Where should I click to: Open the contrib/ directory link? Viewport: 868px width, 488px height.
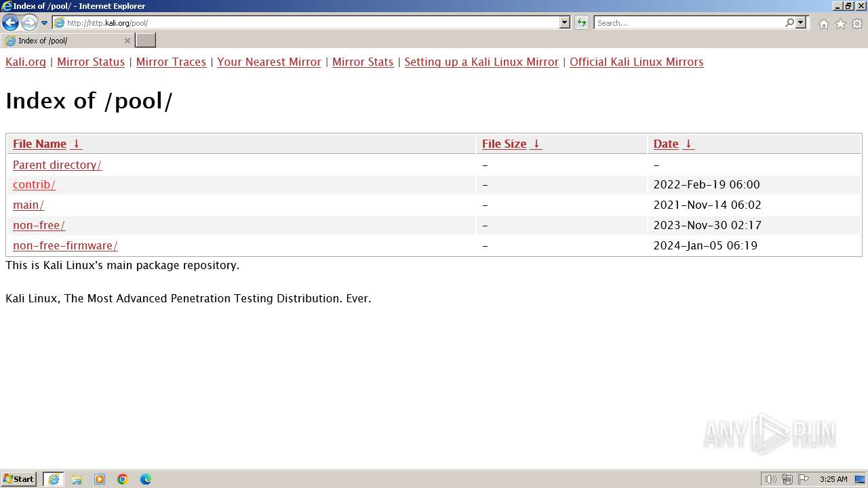click(34, 184)
